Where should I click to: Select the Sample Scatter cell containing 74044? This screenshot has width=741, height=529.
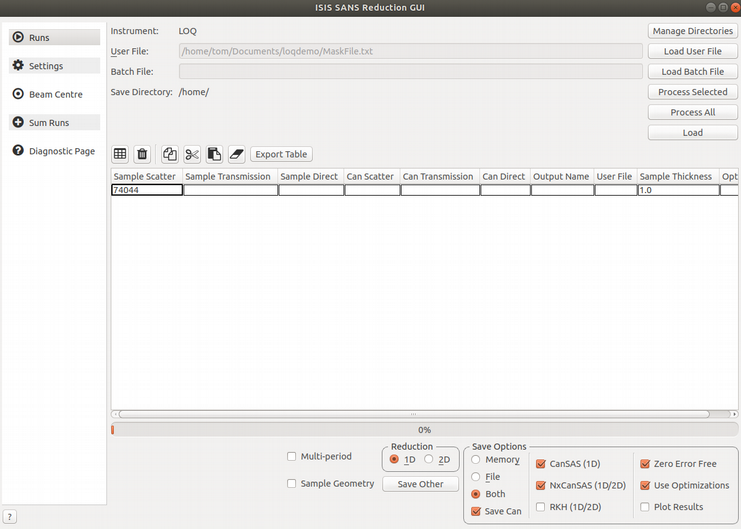coord(147,190)
